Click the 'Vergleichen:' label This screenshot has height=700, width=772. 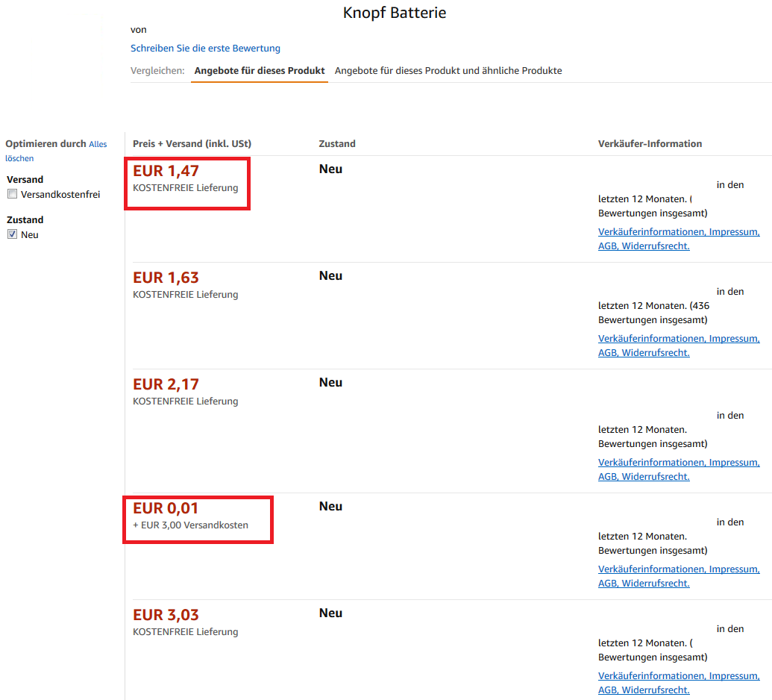(x=157, y=70)
